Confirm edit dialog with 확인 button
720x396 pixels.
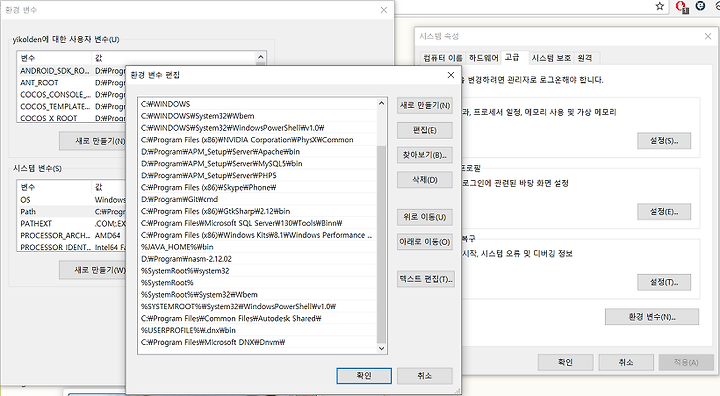click(x=364, y=376)
